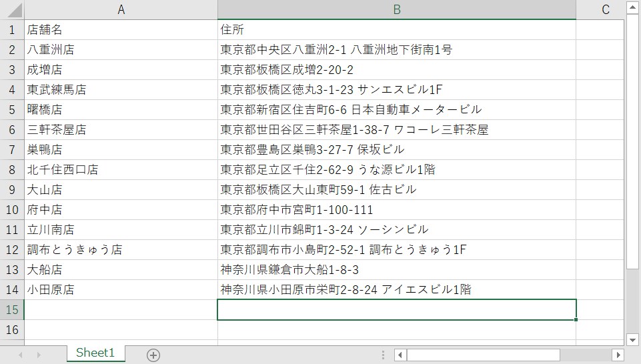Select cell 府中店
The height and width of the screenshot is (364, 641).
[121, 210]
